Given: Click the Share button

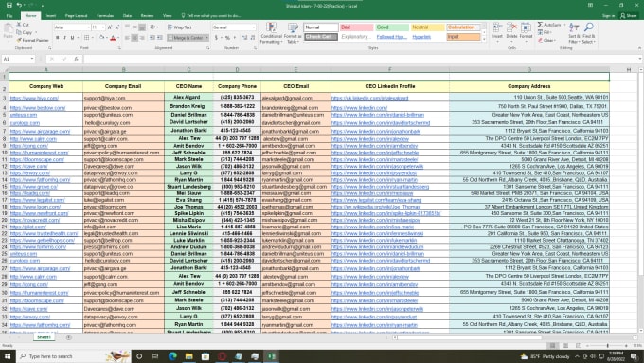Looking at the screenshot, I should 629,15.
